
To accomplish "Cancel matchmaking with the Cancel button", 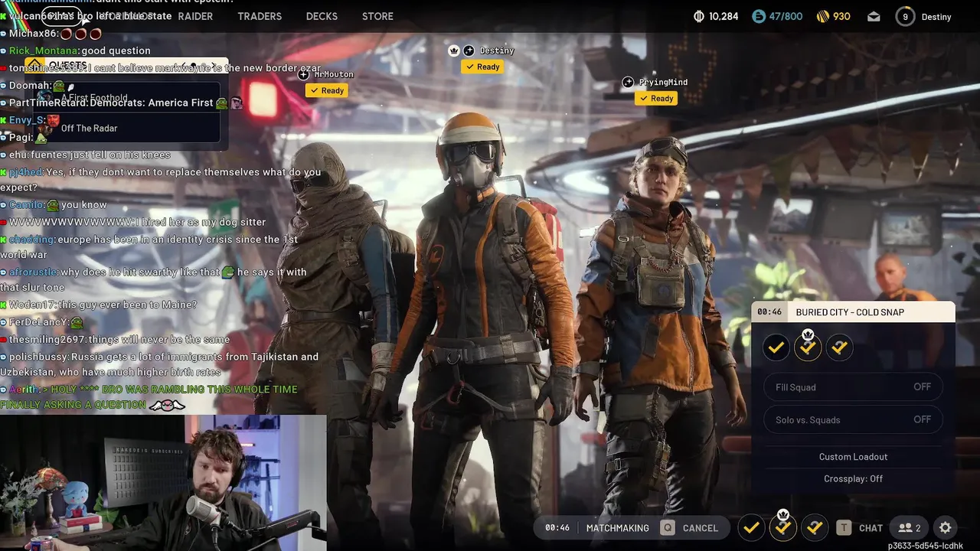I will point(700,528).
